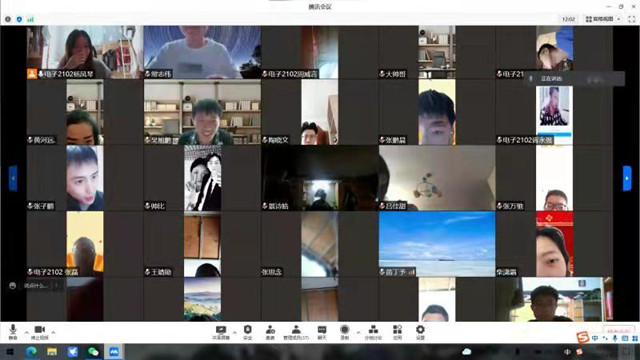Go to next participants page arrow

(x=627, y=178)
